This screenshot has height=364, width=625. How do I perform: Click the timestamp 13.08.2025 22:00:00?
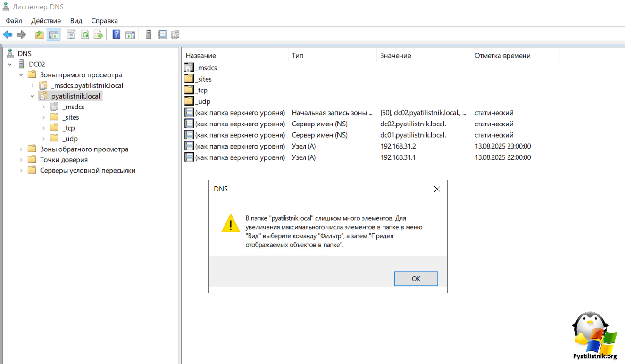point(502,157)
